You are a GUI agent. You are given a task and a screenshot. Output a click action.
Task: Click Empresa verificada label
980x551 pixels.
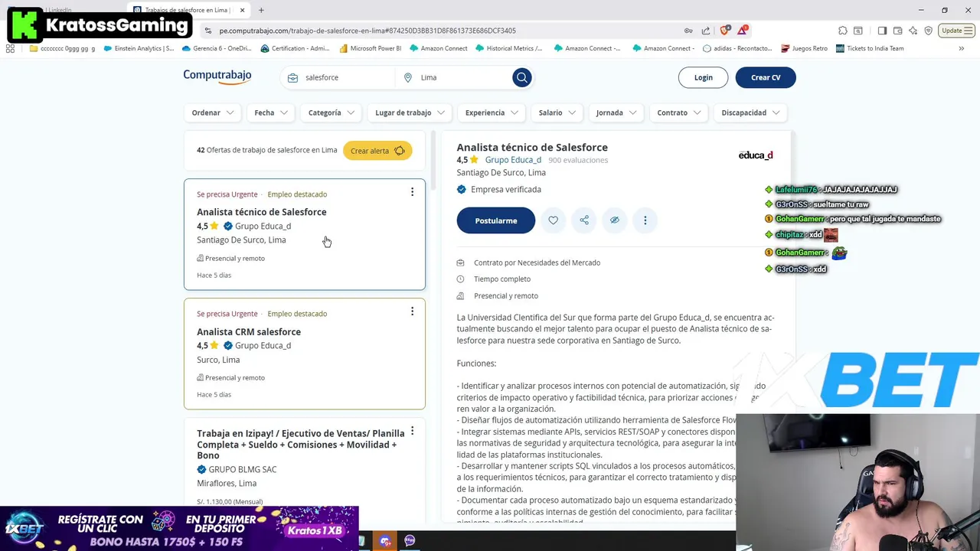point(506,189)
